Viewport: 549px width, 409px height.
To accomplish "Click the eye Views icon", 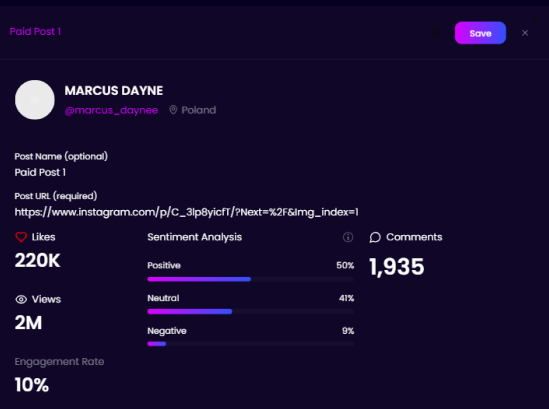I will pos(21,299).
